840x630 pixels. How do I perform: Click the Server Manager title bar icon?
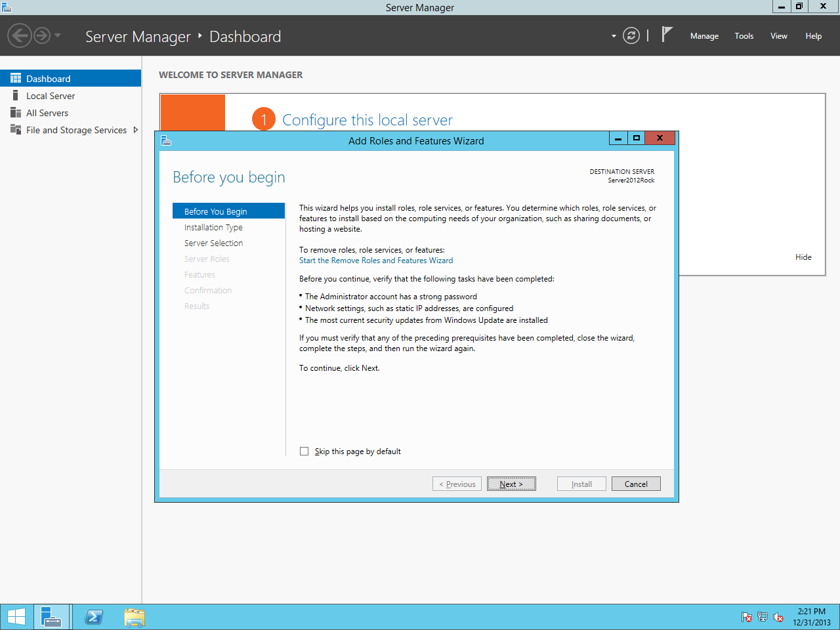[x=7, y=7]
